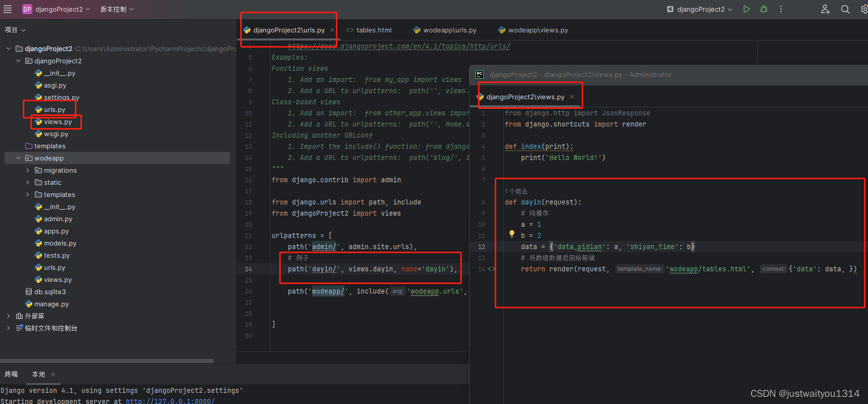Open the add collaborator Code With Me icon
Screen dimensions: 868x404
coord(826,9)
